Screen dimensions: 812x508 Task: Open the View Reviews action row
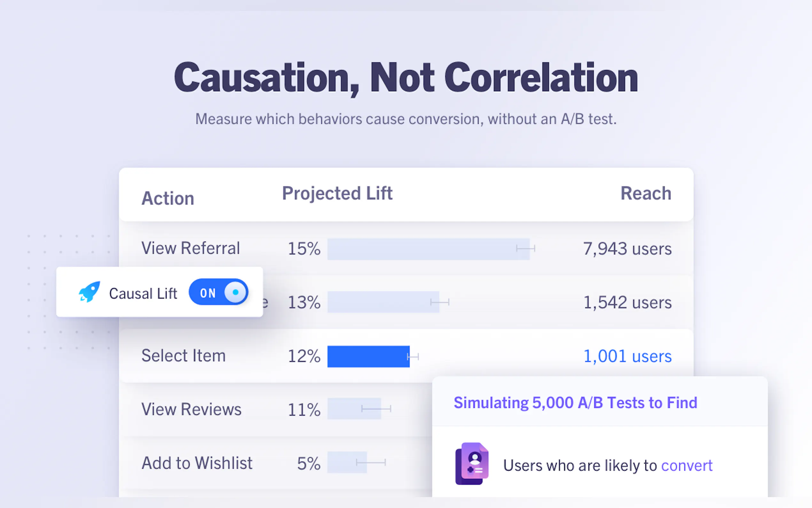point(191,409)
